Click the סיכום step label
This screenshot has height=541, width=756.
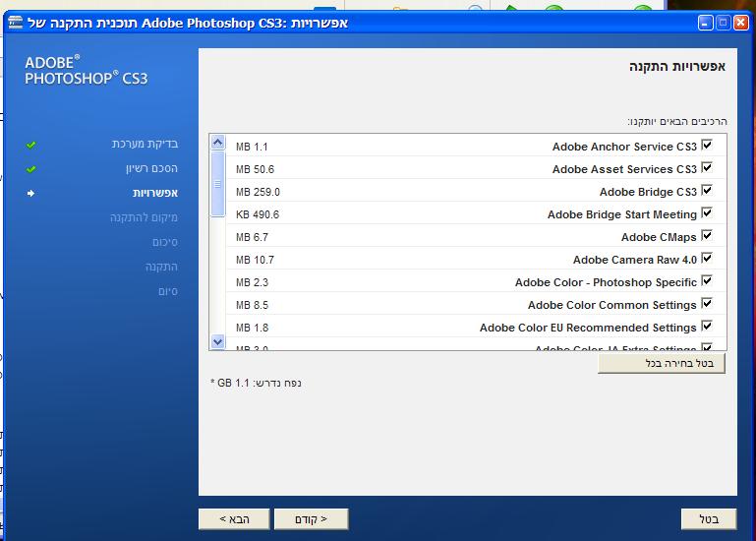[x=165, y=242]
